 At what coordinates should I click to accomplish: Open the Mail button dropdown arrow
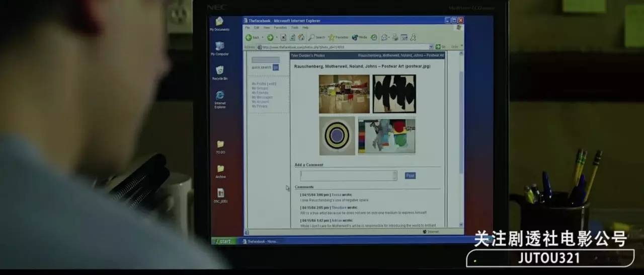tap(389, 37)
